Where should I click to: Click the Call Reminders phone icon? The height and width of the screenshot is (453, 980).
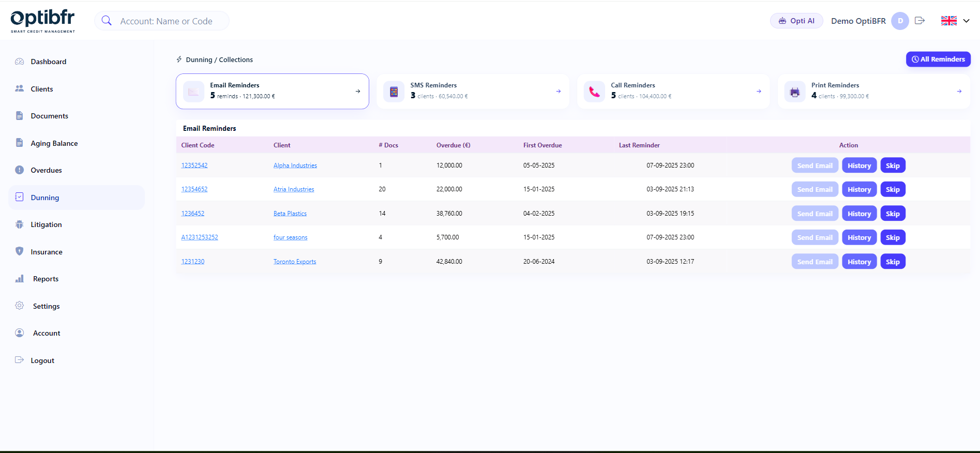[x=594, y=92]
